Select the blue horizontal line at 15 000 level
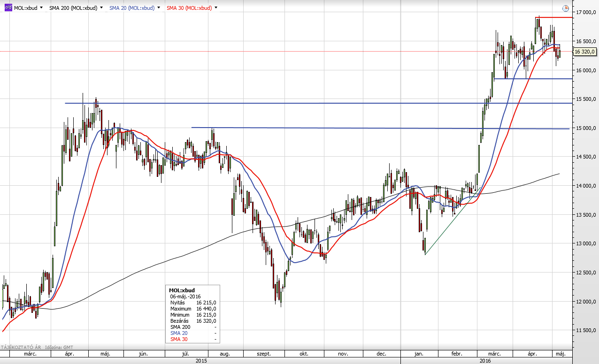The height and width of the screenshot is (364, 599). point(380,128)
